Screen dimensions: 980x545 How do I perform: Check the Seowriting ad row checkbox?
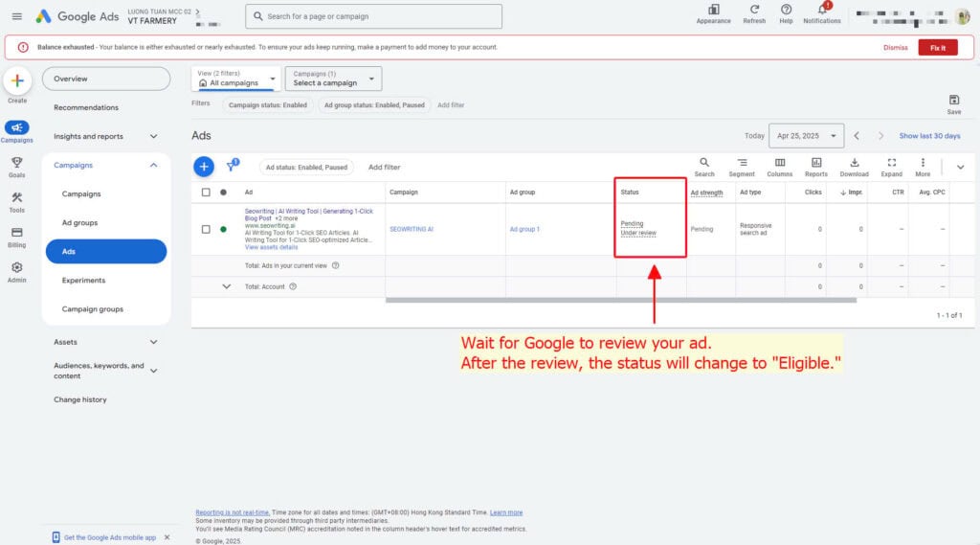[206, 229]
